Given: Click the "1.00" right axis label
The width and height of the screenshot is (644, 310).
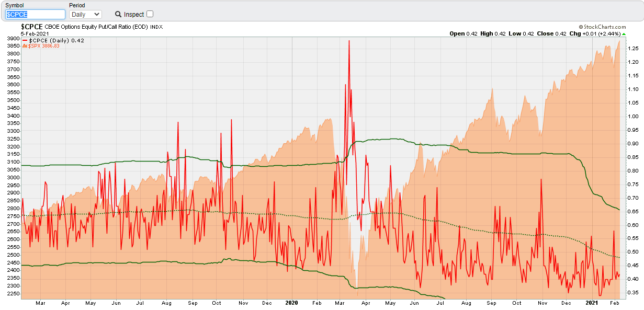Looking at the screenshot, I should pos(632,117).
